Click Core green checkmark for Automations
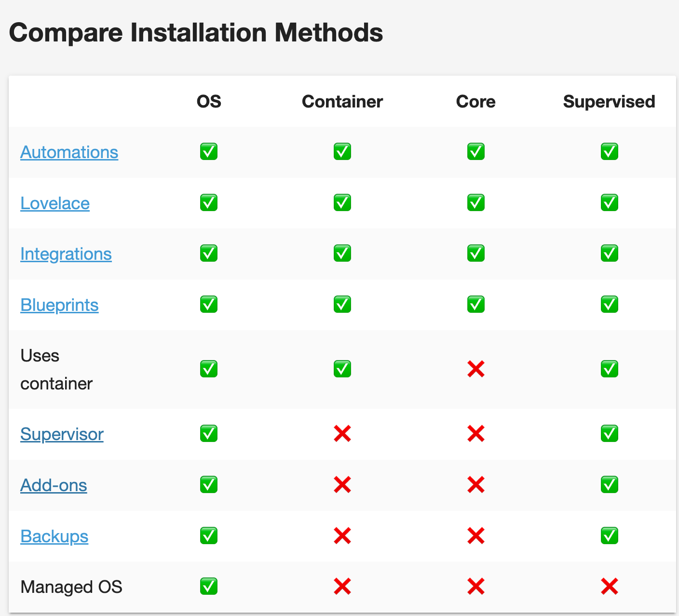 475,151
